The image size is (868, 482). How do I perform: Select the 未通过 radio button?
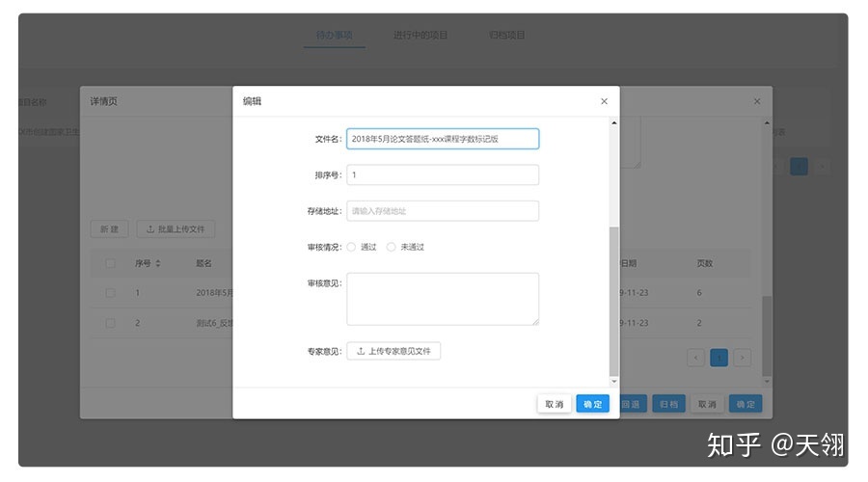point(391,247)
